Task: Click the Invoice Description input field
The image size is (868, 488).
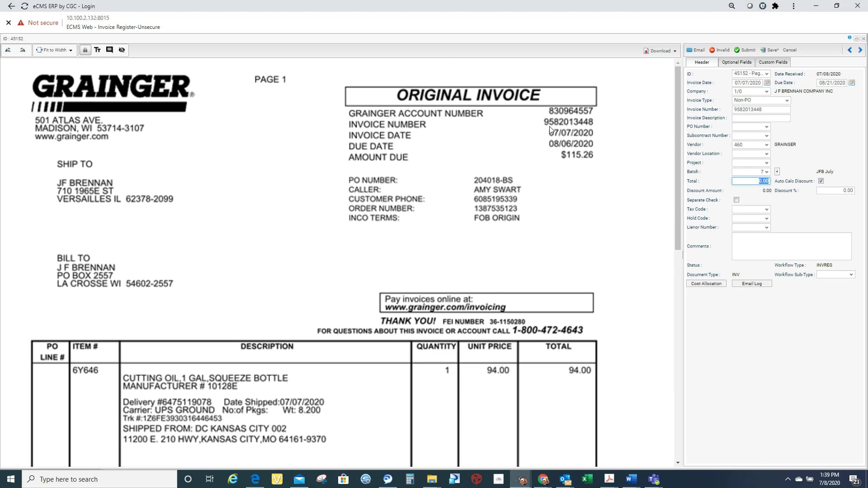Action: click(x=761, y=118)
